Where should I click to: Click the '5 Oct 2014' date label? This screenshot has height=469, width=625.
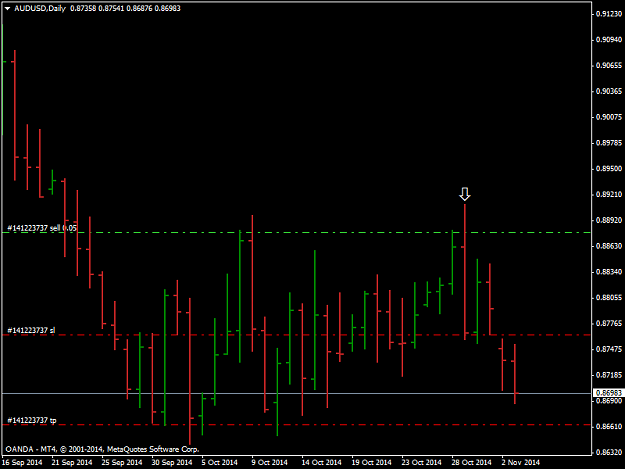point(220,462)
